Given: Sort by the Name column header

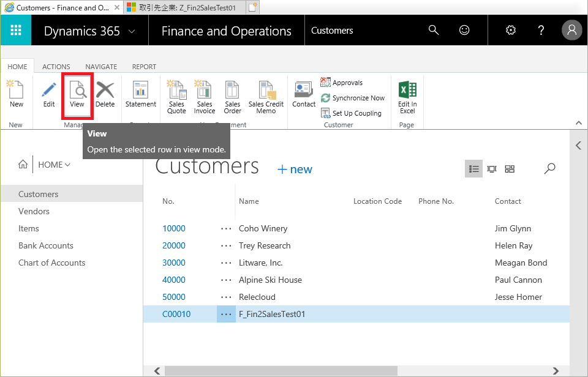Looking at the screenshot, I should coord(249,201).
